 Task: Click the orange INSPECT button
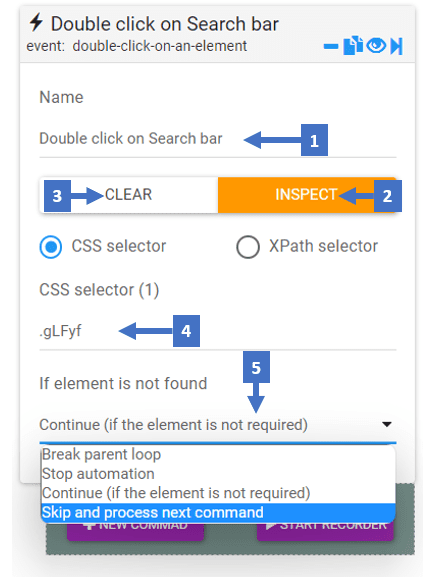pos(307,195)
